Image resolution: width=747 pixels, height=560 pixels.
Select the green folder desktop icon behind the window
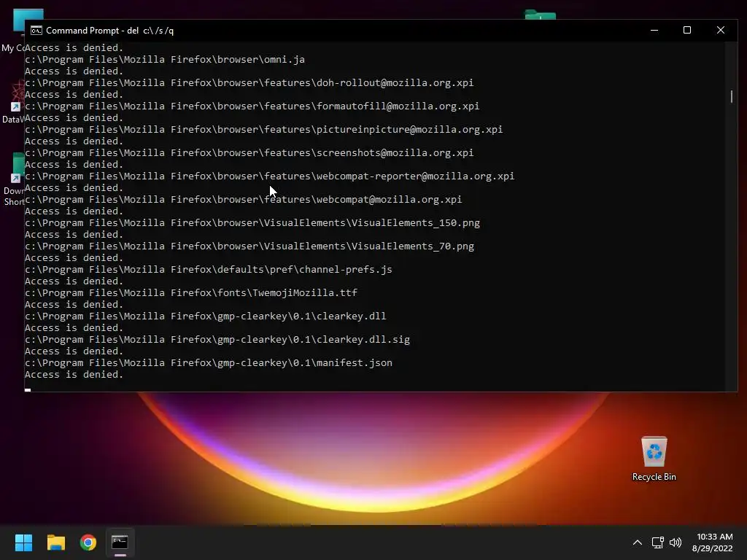pyautogui.click(x=541, y=15)
